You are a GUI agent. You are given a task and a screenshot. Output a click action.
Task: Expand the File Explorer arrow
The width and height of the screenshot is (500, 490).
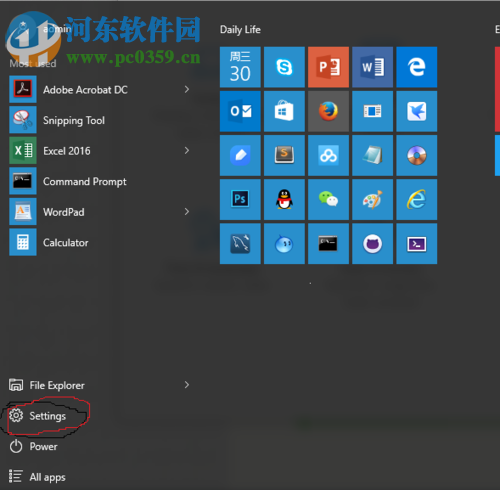187,385
